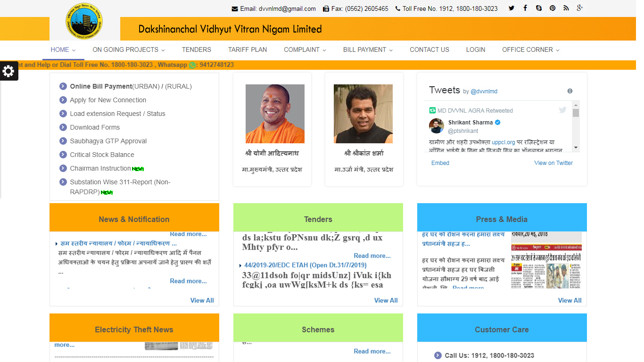Viewport: 644px width, 362px height.
Task: Click the Twitter bird icon in tweet
Action: [562, 110]
